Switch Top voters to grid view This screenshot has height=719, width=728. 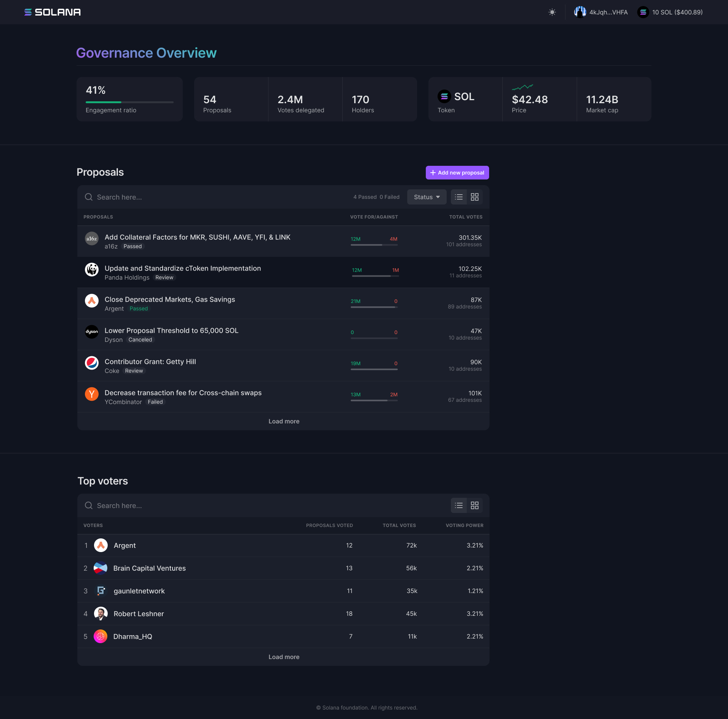(x=475, y=505)
